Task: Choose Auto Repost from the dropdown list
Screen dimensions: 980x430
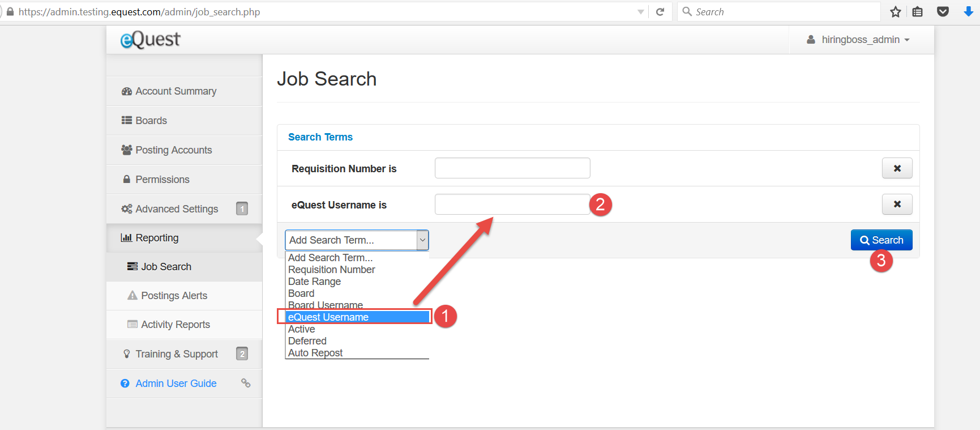Action: pyautogui.click(x=357, y=353)
